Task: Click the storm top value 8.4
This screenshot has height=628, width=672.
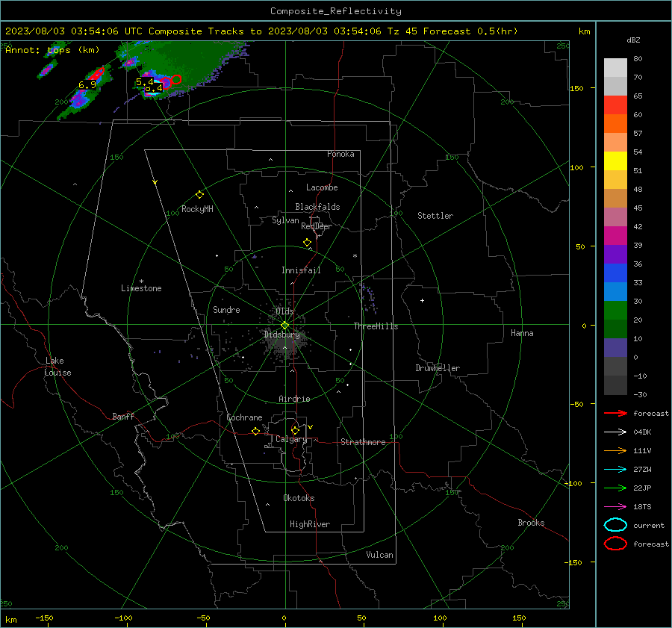Action: click(x=154, y=88)
